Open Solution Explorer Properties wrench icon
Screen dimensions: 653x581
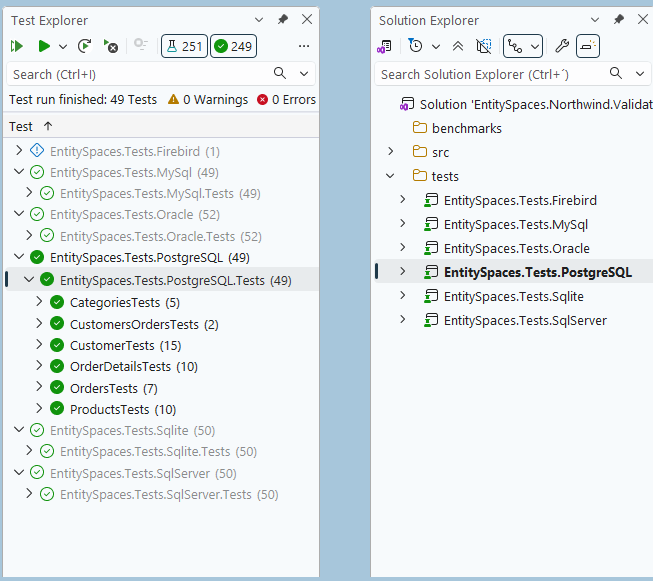562,46
